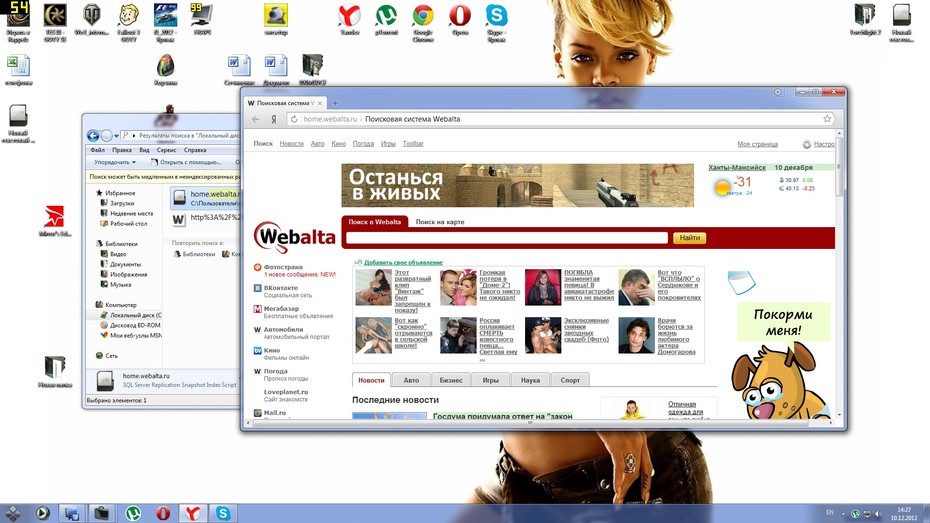930x523 pixels.
Task: Open the Opera taskbar button
Action: pos(163,513)
